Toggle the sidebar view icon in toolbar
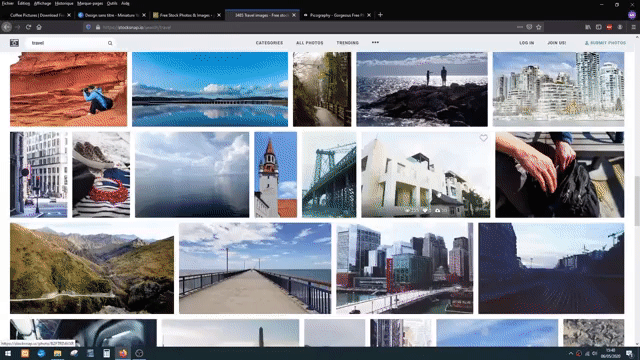Image resolution: width=640 pixels, height=360 pixels. point(599,27)
